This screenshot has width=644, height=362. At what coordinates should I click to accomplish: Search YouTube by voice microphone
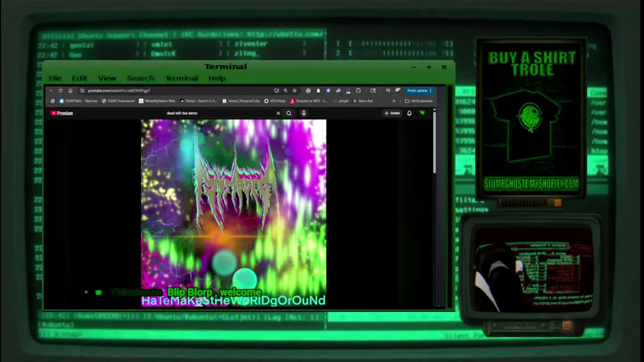pos(304,113)
